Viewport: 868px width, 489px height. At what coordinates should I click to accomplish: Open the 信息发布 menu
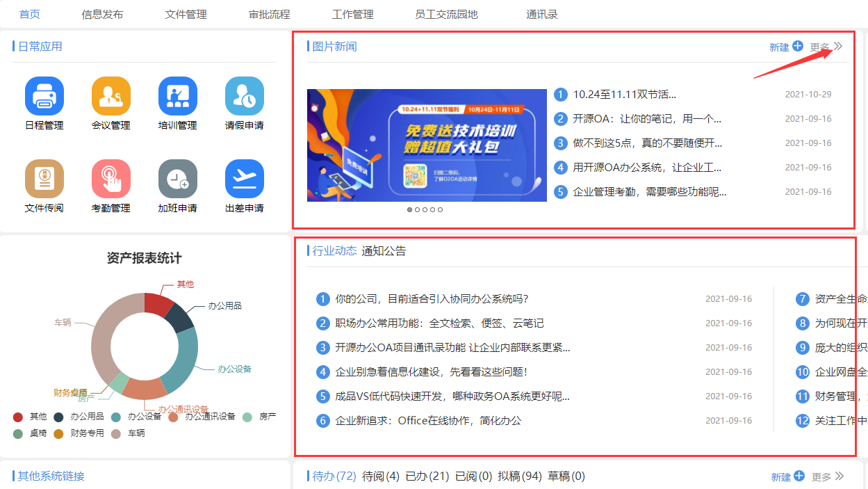[102, 14]
